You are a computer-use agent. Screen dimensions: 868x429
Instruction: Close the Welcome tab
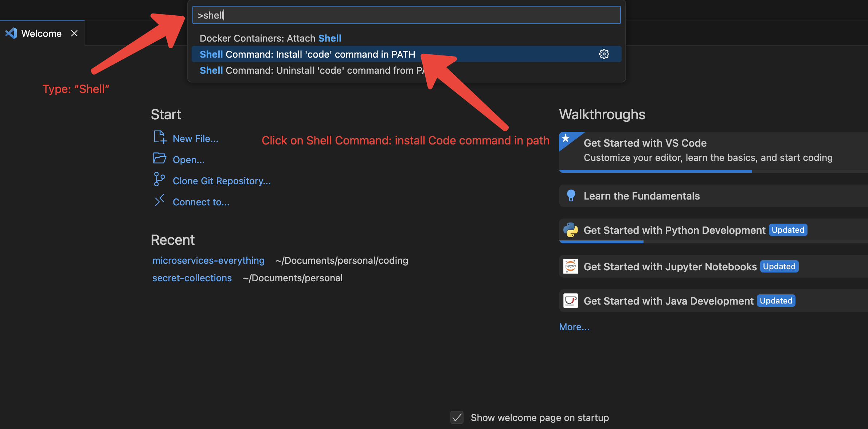tap(74, 33)
